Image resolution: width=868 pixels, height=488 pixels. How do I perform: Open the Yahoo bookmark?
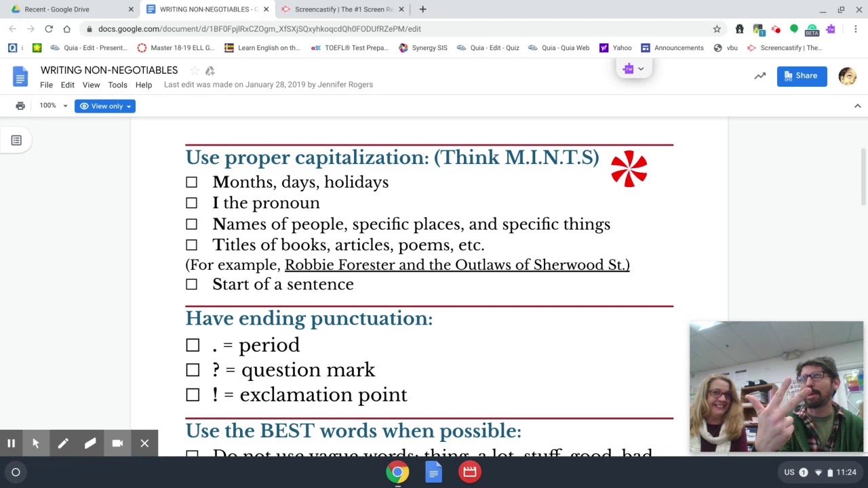(x=615, y=48)
